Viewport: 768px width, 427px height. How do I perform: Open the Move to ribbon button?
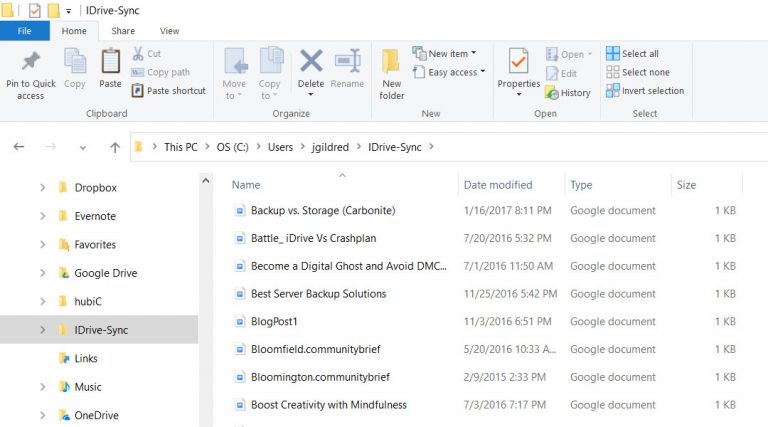pyautogui.click(x=234, y=73)
